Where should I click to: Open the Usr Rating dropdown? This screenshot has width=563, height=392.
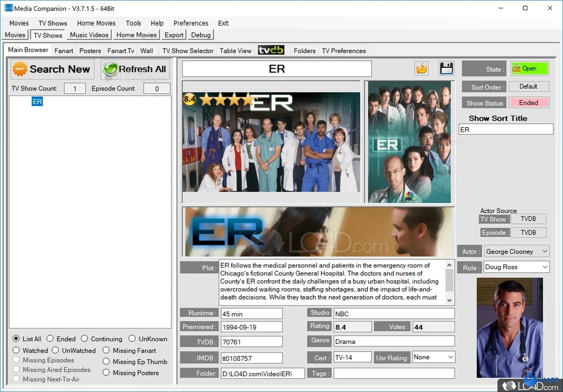(x=433, y=357)
